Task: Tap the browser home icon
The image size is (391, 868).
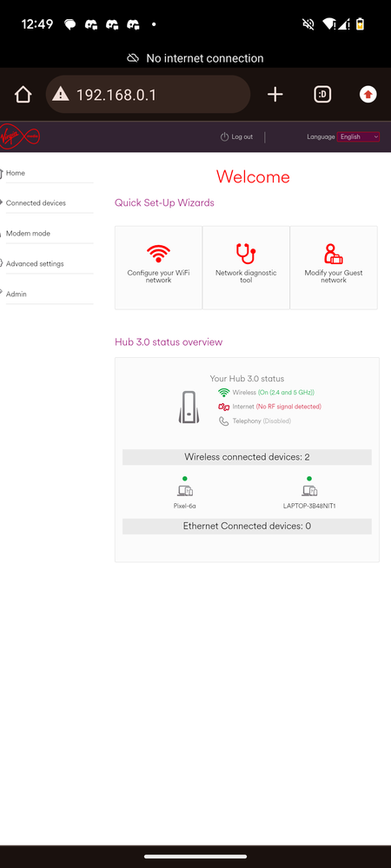Action: coord(23,95)
